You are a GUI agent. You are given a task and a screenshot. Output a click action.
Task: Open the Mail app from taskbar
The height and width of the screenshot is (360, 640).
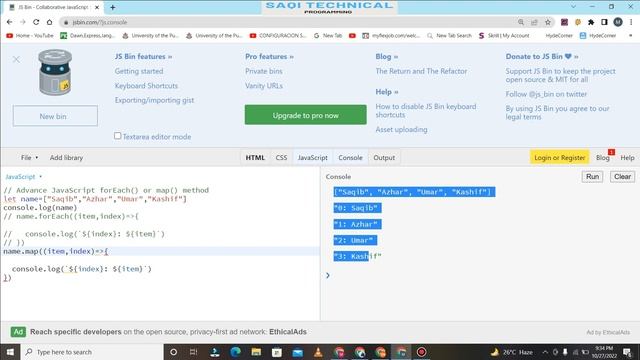point(298,352)
